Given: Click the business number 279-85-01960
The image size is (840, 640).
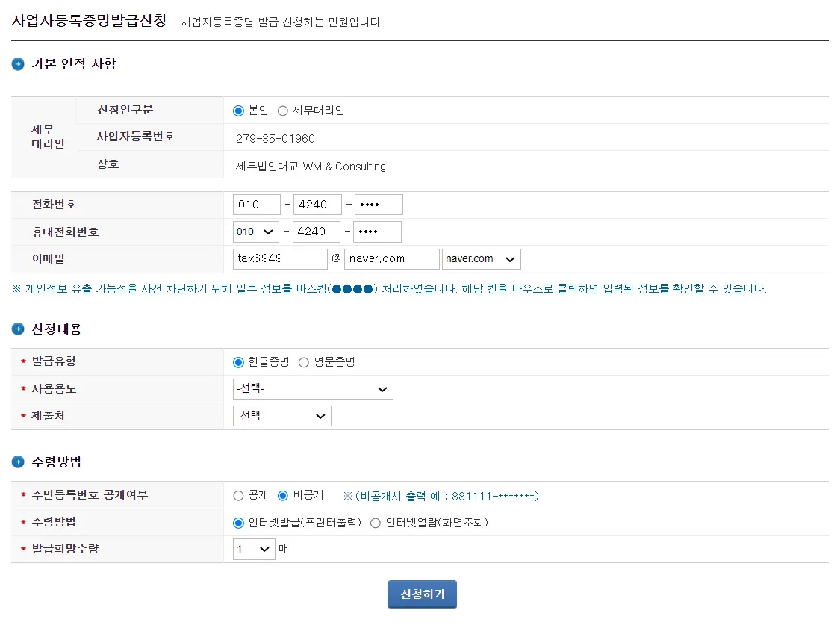Looking at the screenshot, I should (276, 139).
